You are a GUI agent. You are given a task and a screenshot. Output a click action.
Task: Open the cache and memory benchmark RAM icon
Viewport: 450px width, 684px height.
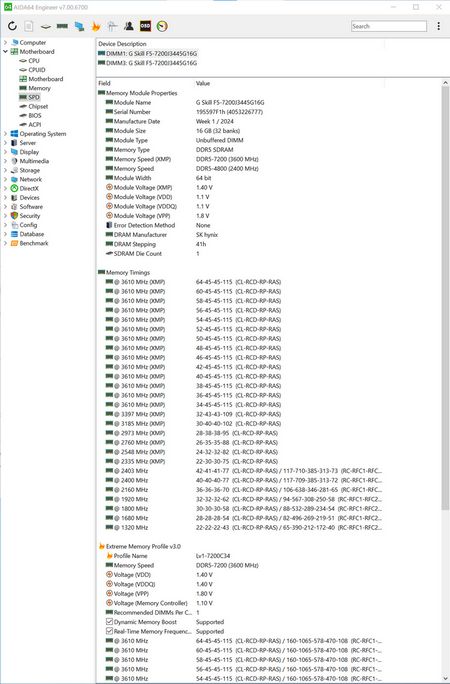point(62,26)
